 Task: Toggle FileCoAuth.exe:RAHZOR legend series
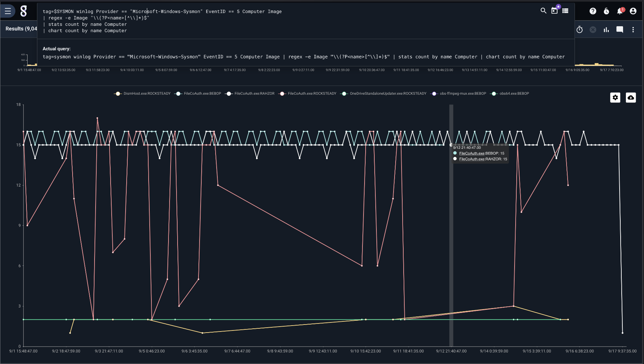pos(250,94)
